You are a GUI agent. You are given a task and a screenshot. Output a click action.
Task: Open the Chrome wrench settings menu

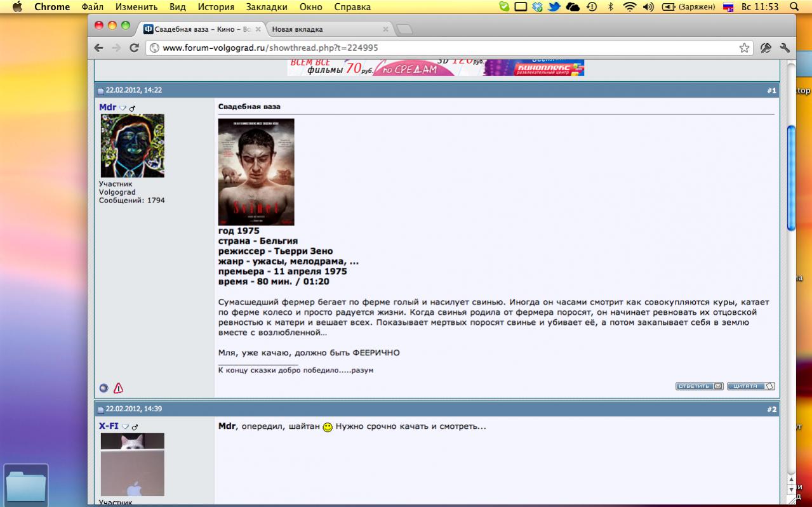[785, 48]
